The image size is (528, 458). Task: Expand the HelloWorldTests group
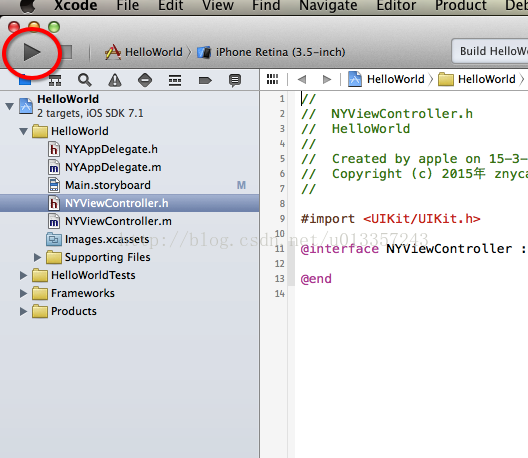[x=23, y=275]
